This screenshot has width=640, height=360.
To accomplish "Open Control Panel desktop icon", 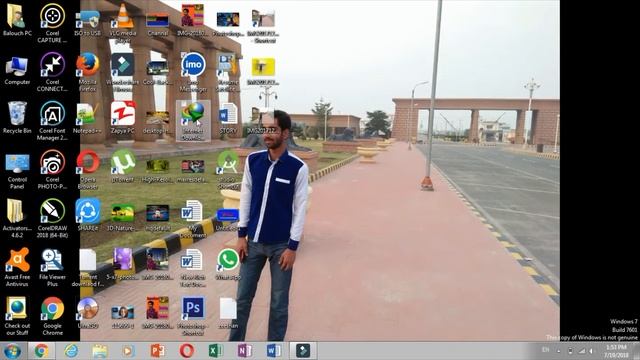I will coord(17,170).
